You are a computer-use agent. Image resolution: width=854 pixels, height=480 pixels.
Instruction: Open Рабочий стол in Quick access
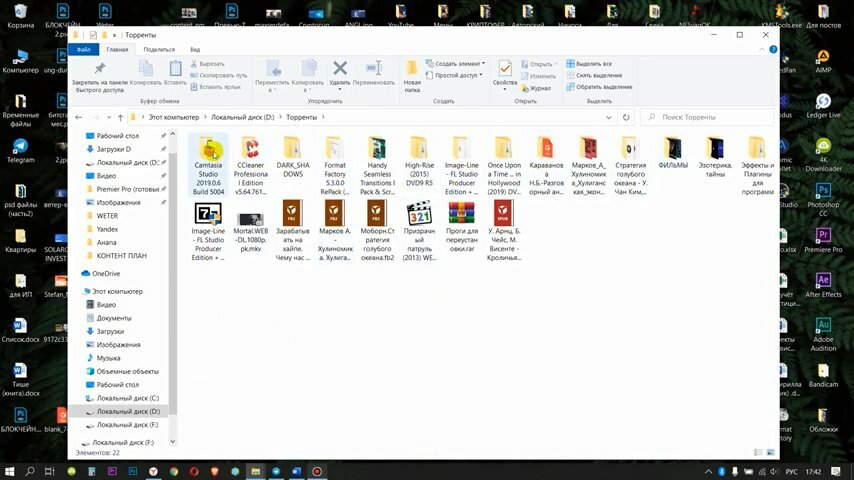(x=118, y=136)
